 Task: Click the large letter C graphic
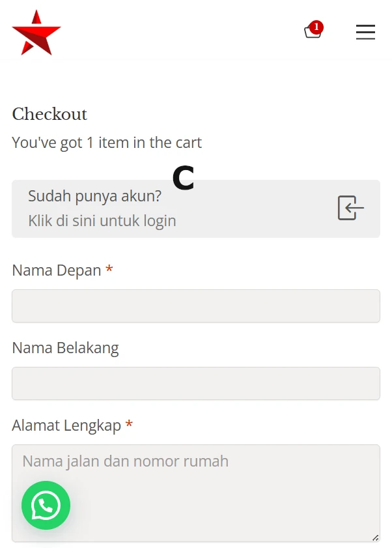[x=183, y=177]
